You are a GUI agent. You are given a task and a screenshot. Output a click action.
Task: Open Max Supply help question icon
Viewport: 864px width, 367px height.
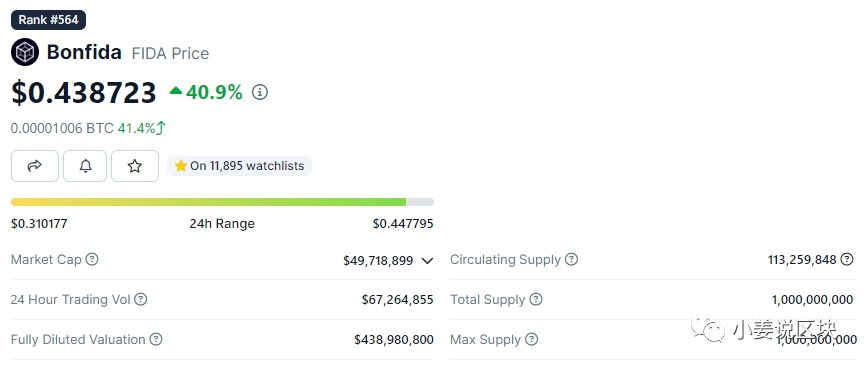[531, 339]
